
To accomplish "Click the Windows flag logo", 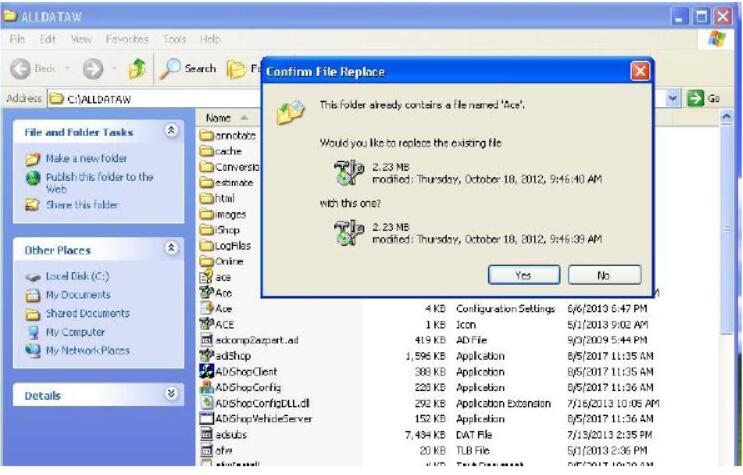I will coord(716,39).
